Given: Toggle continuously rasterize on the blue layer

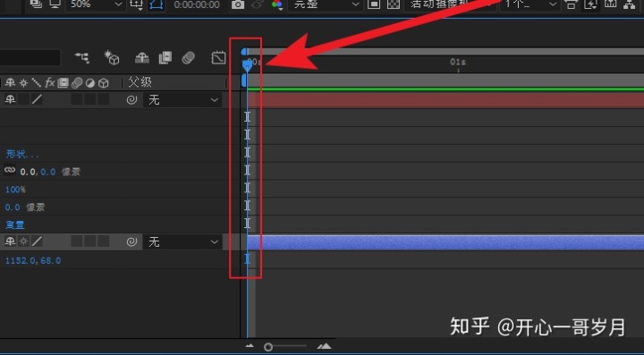Looking at the screenshot, I should [x=23, y=241].
